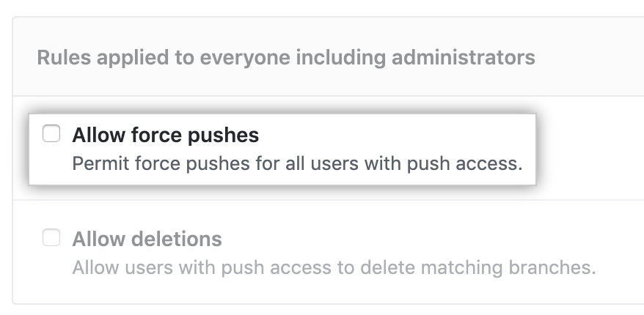Click the "Permit force pushes for all users" description
This screenshot has height=315, width=644.
(297, 163)
